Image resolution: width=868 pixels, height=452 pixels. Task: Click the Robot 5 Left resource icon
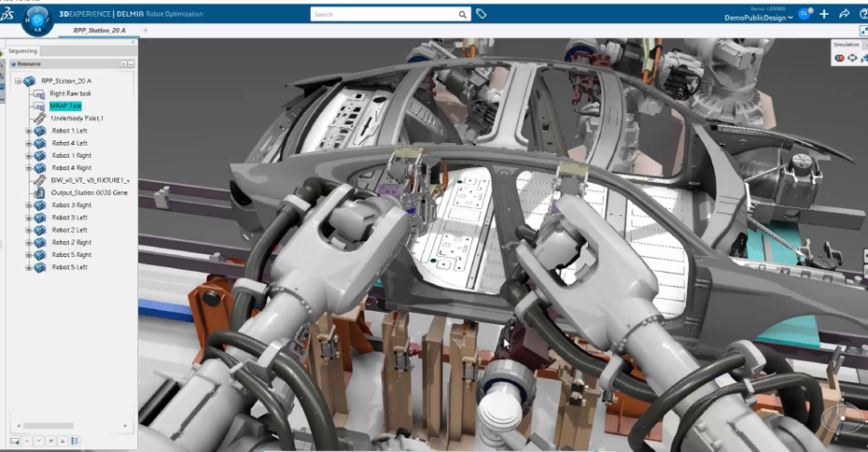(40, 267)
